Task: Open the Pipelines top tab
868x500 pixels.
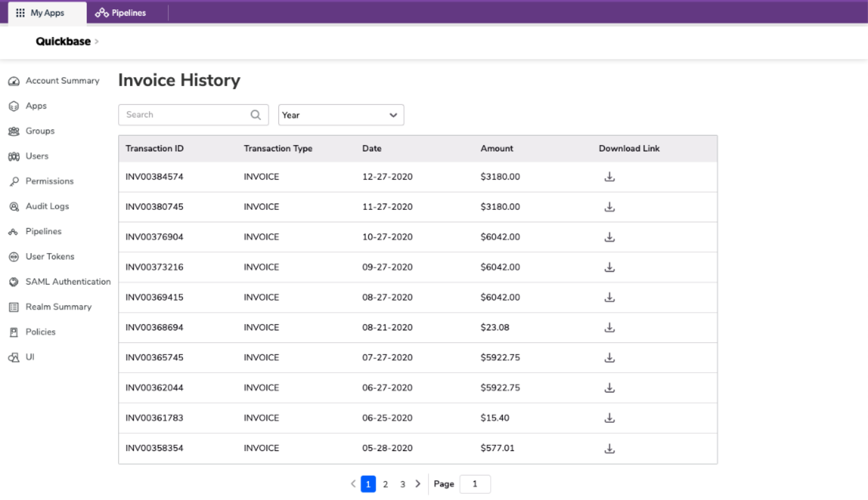Action: tap(121, 13)
